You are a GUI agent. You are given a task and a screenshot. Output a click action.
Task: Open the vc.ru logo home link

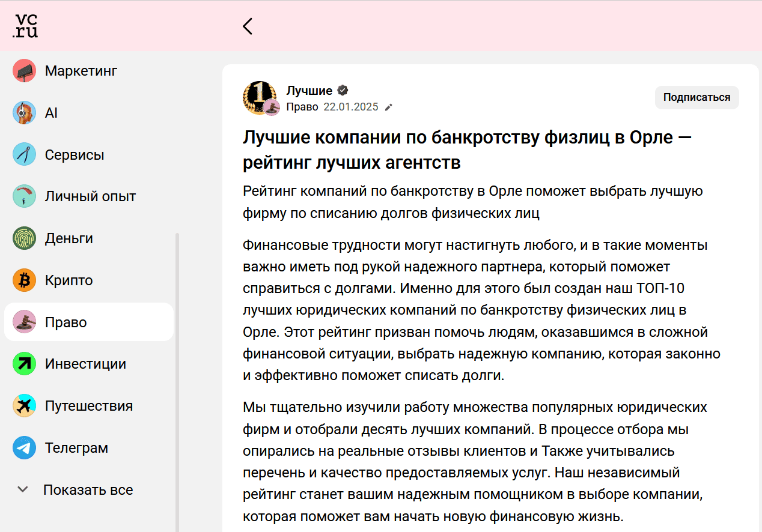pyautogui.click(x=25, y=26)
